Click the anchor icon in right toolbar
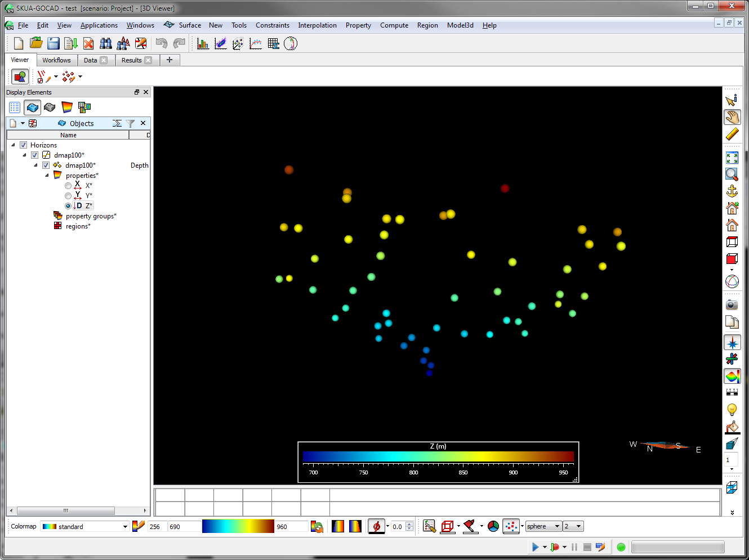 pos(732,191)
